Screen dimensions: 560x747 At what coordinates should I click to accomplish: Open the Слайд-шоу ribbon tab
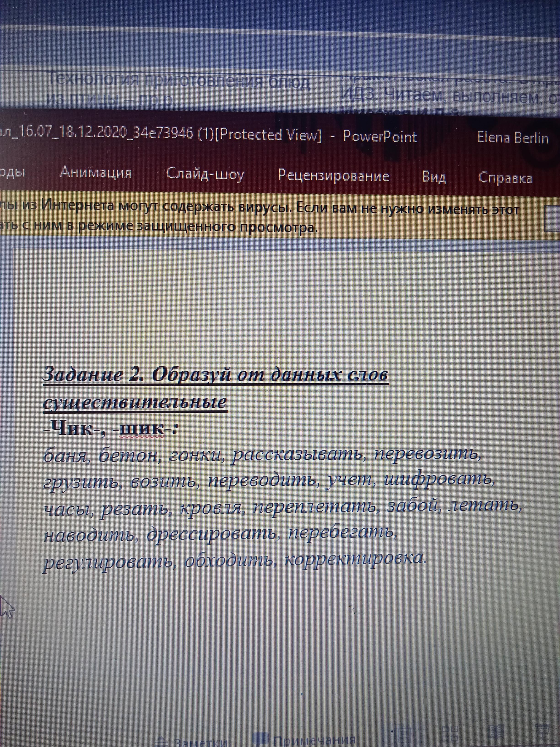[x=205, y=175]
